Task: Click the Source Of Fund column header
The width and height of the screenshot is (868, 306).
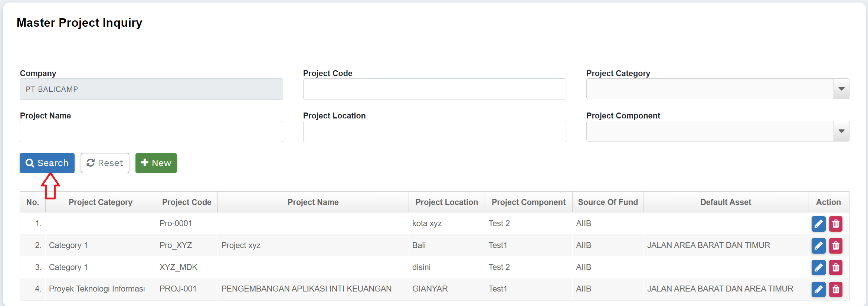Action: (607, 202)
